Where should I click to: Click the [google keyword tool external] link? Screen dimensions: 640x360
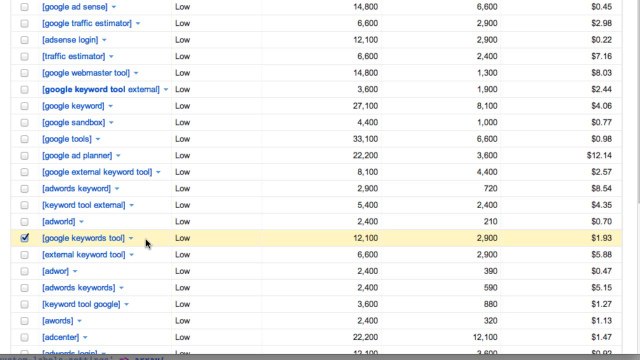[101, 89]
